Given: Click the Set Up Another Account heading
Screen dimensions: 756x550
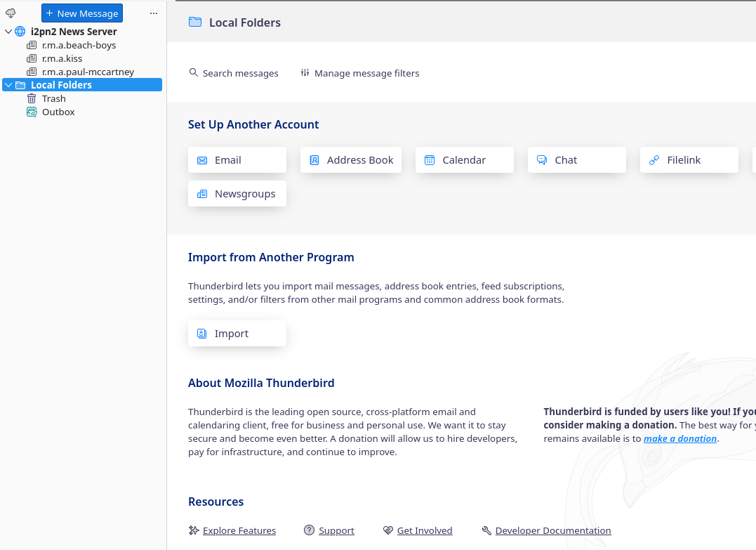Looking at the screenshot, I should [253, 124].
